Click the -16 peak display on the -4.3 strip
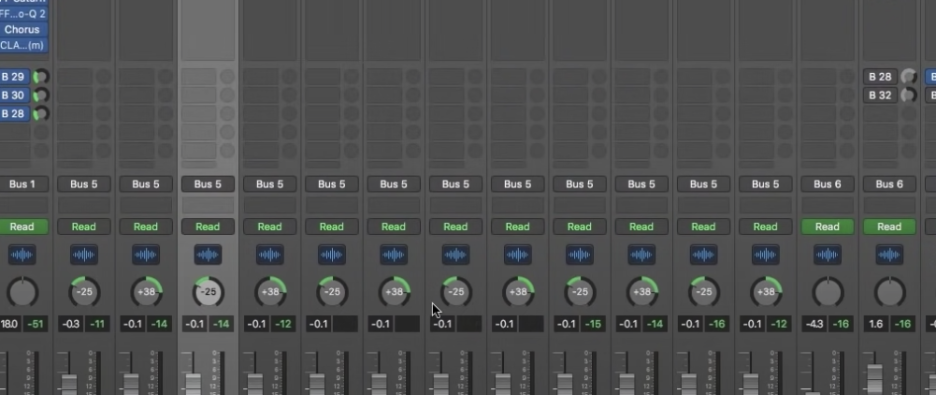 coord(841,324)
